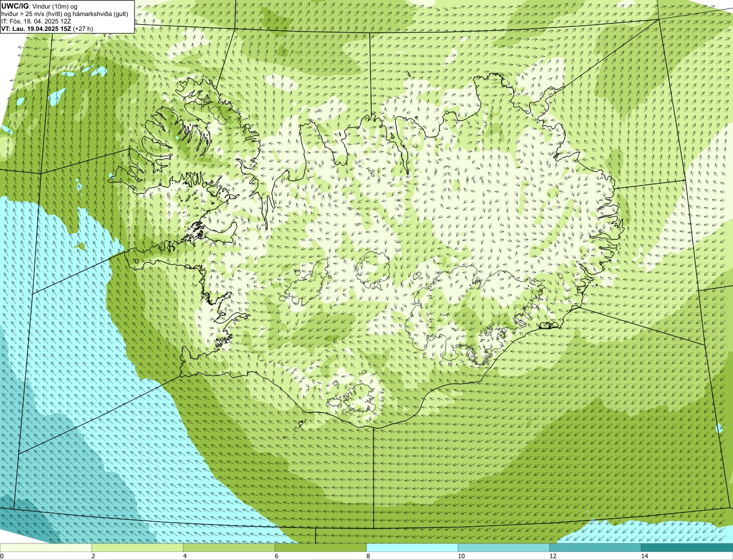
Task: Click the '6' label on the color scale
Action: point(277,556)
